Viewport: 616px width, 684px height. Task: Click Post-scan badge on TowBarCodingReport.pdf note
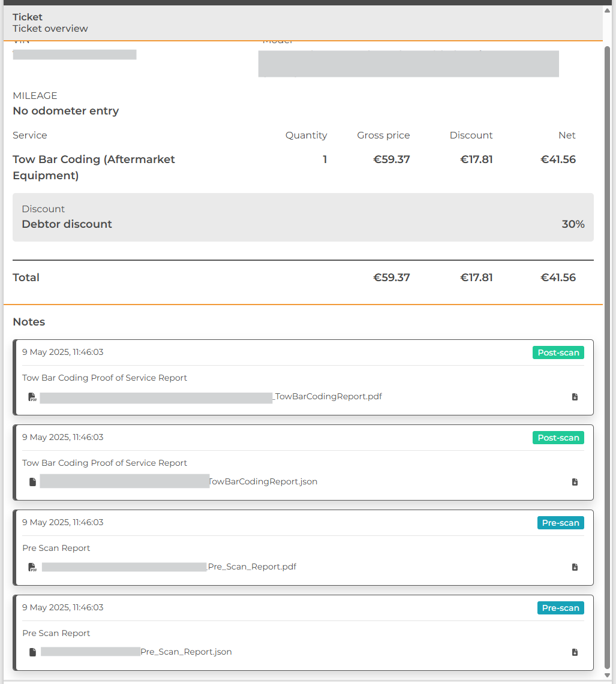pos(558,352)
